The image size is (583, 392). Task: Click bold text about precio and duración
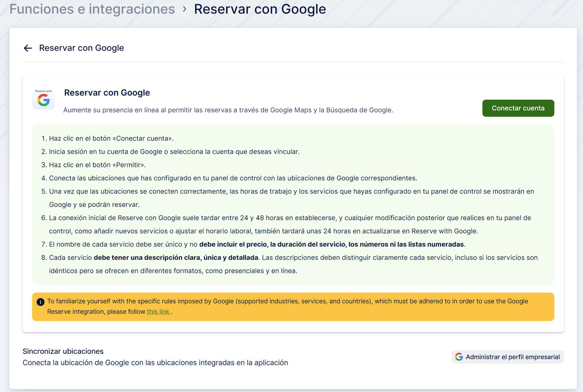coord(332,244)
